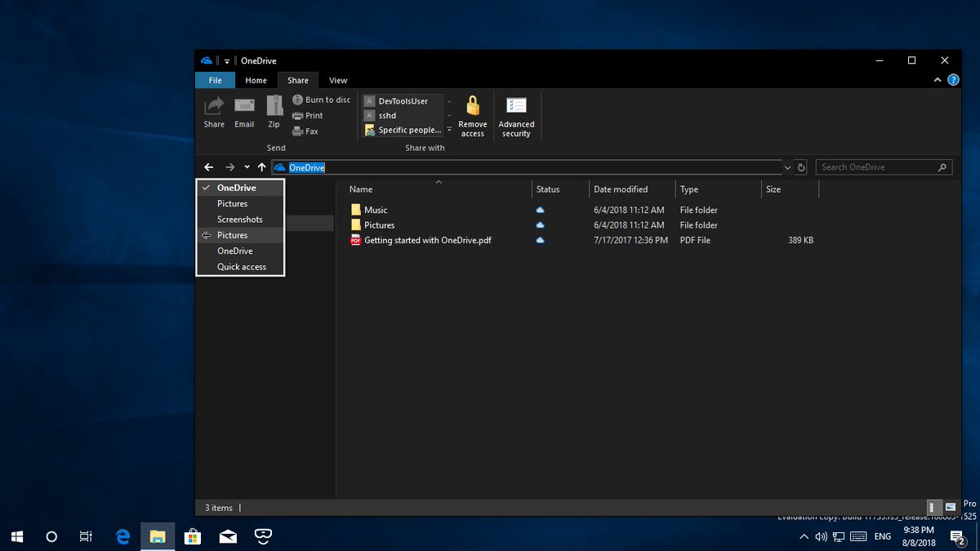The image size is (980, 551).
Task: Open Microsoft Edge from taskbar
Action: [x=122, y=536]
